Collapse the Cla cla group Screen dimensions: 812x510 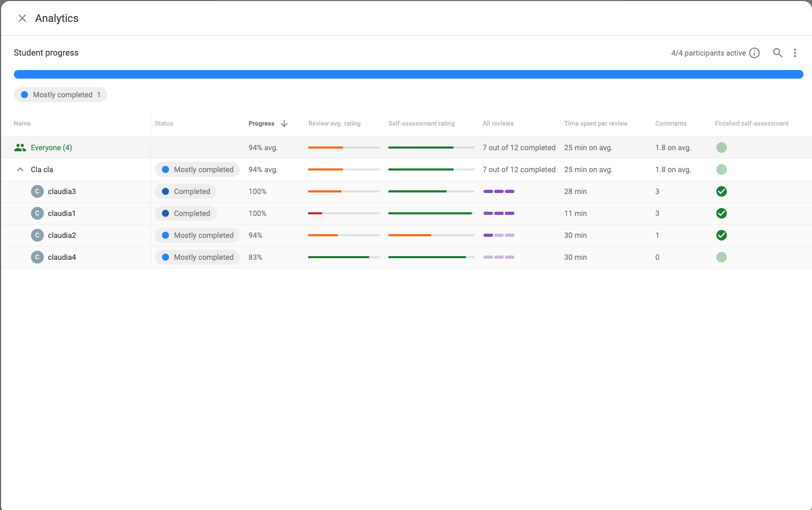[20, 169]
